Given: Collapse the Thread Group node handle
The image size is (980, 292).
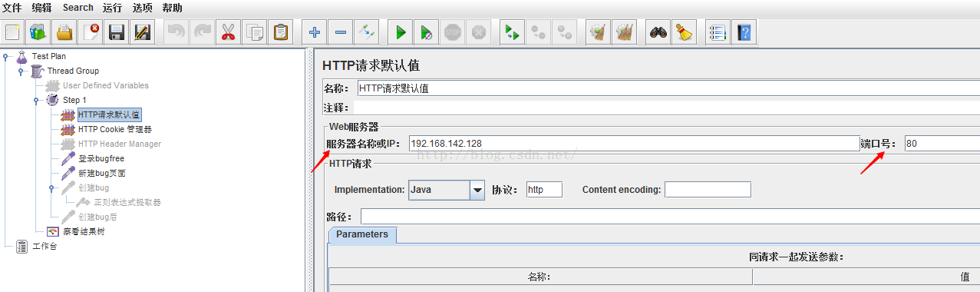Looking at the screenshot, I should [x=21, y=71].
